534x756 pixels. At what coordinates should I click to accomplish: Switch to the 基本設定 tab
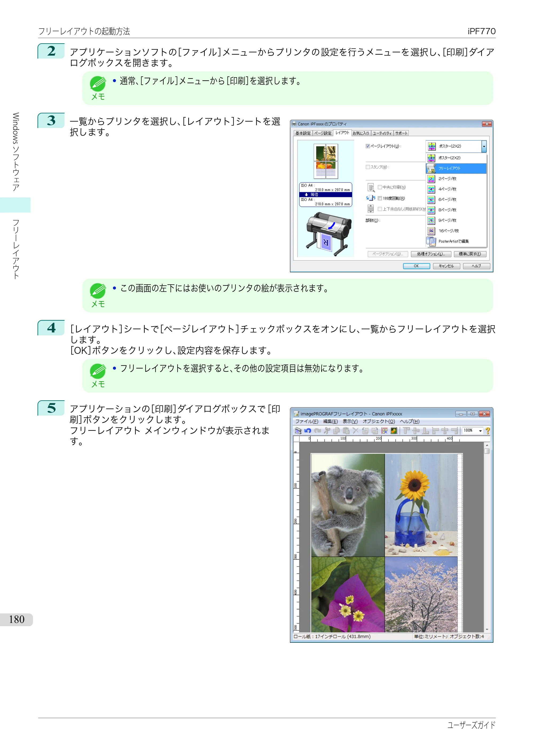(x=303, y=133)
